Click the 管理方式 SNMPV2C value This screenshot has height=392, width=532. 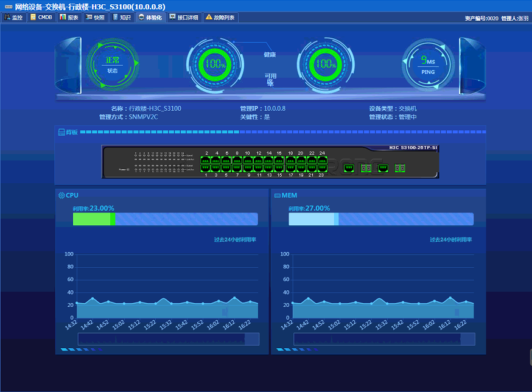143,117
